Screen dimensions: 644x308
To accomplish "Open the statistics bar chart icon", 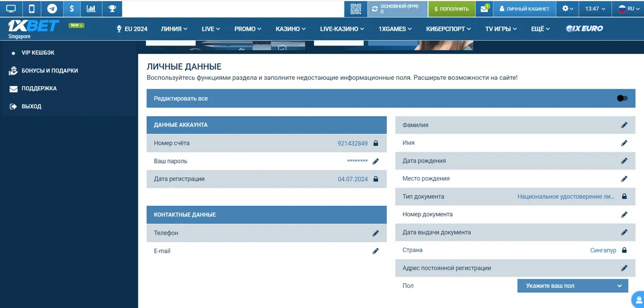I will tap(91, 9).
